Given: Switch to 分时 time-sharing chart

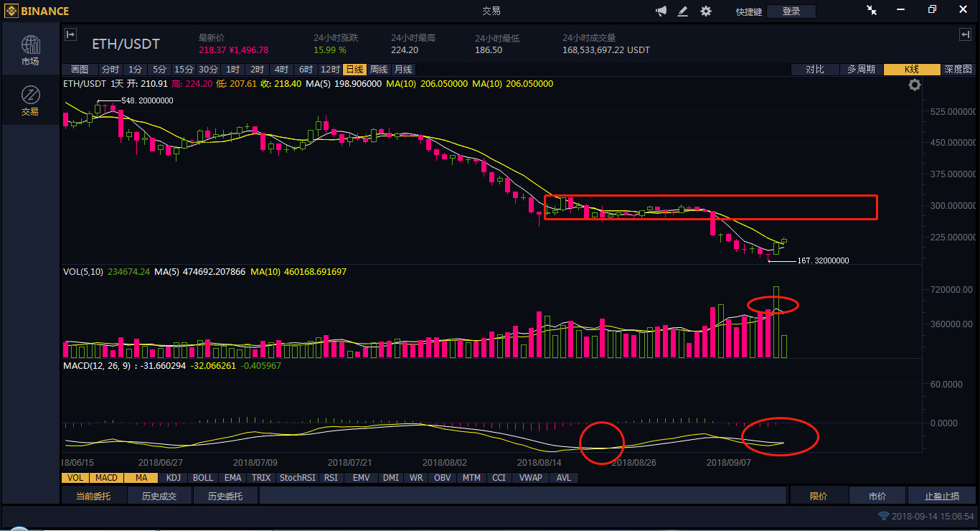Looking at the screenshot, I should (110, 70).
